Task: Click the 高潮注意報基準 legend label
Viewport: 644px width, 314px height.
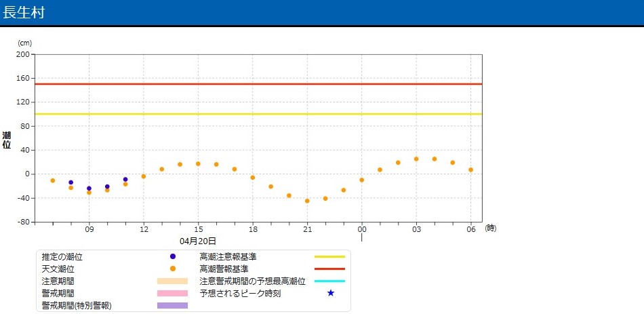Action: click(228, 257)
